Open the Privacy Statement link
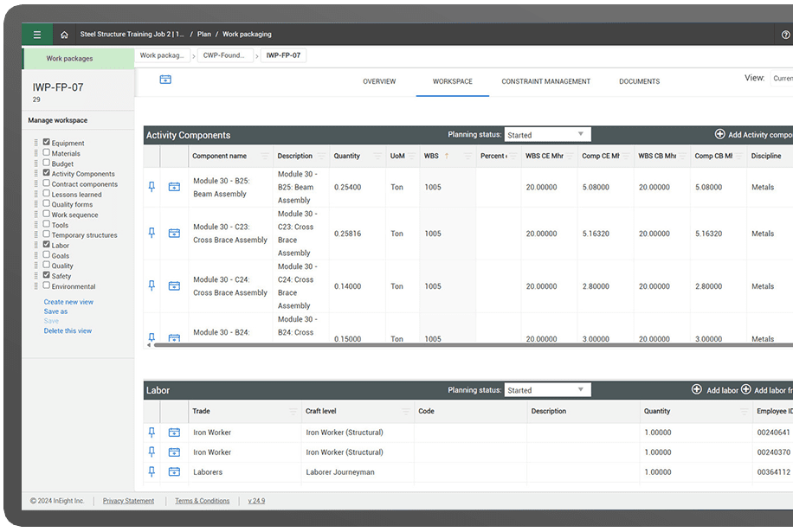 pyautogui.click(x=128, y=501)
